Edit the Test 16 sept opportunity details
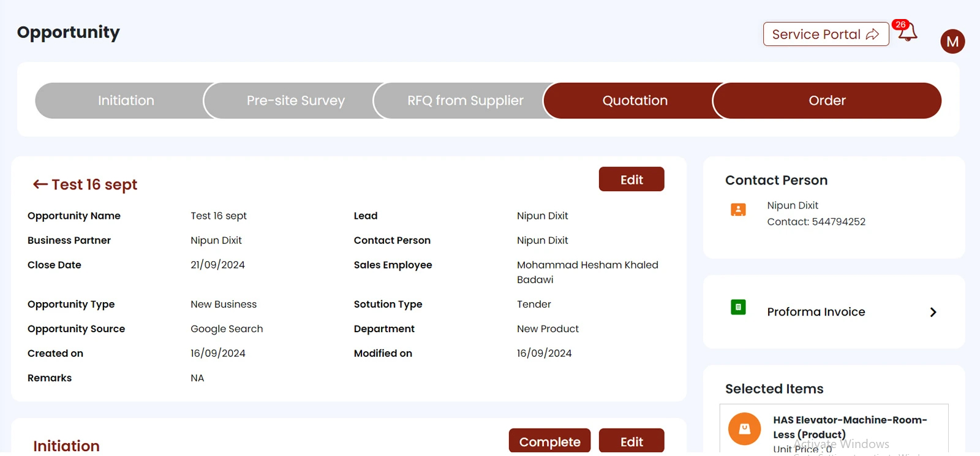Screen dimensions: 980x456 click(x=631, y=179)
